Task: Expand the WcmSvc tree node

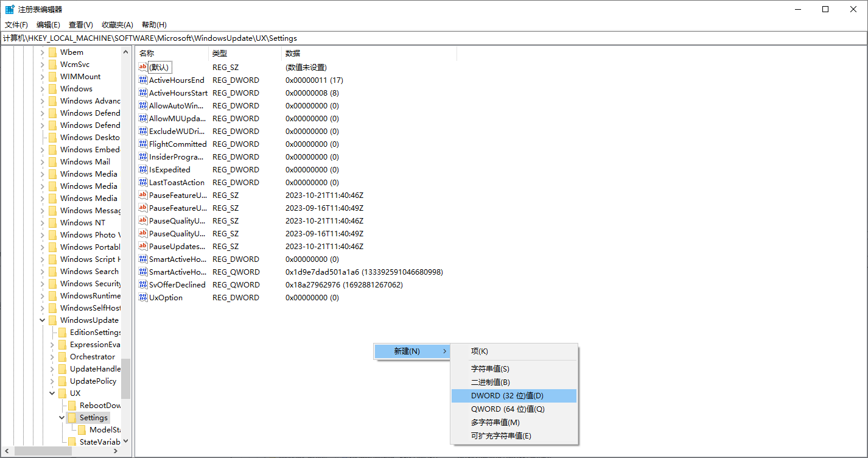Action: [43, 64]
